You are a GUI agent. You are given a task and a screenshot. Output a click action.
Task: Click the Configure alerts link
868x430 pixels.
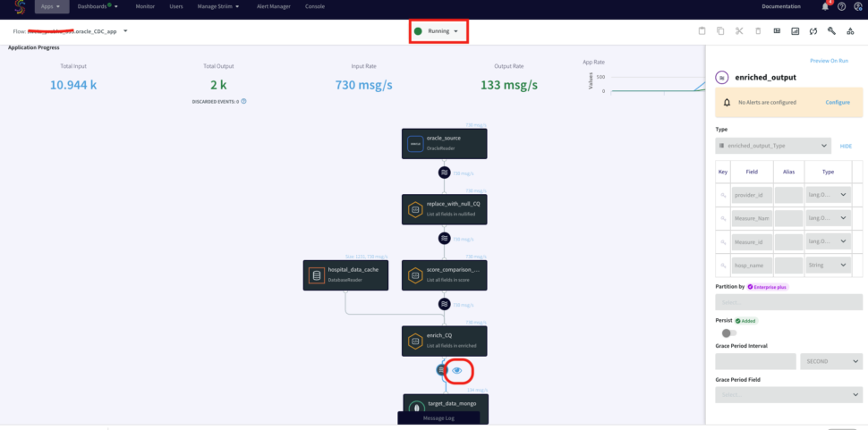[x=838, y=102]
